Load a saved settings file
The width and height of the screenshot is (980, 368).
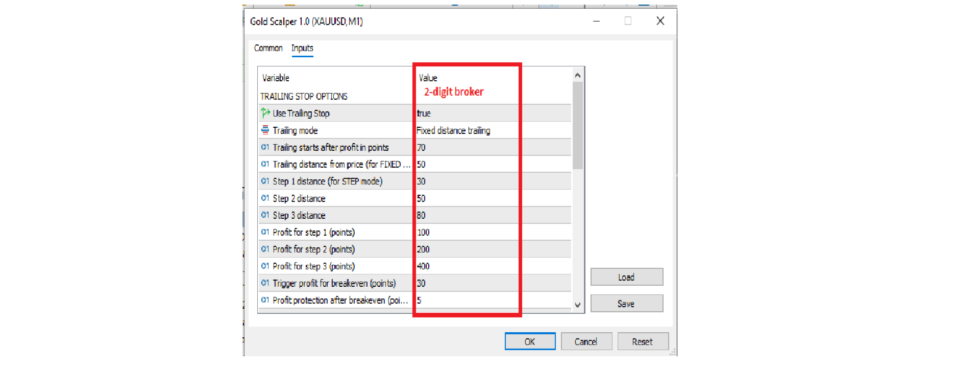(x=627, y=277)
